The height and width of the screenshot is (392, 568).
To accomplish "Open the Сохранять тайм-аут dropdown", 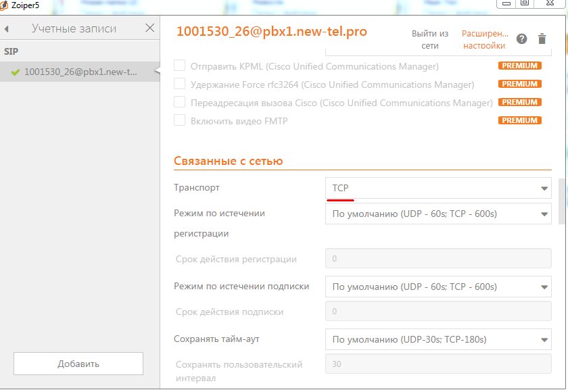I will pyautogui.click(x=438, y=339).
